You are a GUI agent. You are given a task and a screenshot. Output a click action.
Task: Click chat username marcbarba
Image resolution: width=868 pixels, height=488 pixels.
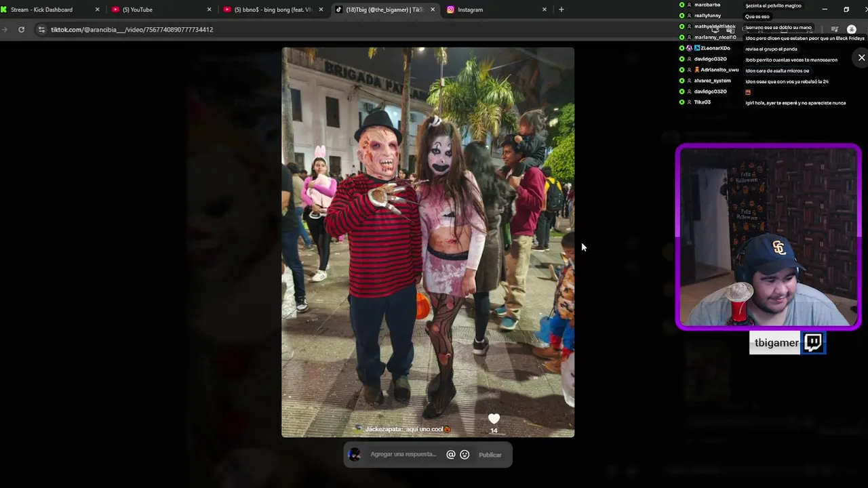tap(707, 5)
